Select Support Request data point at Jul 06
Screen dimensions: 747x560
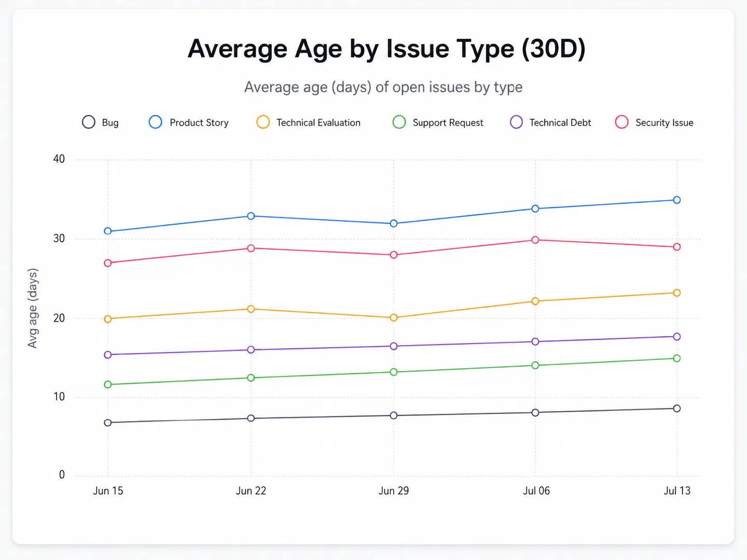(535, 365)
